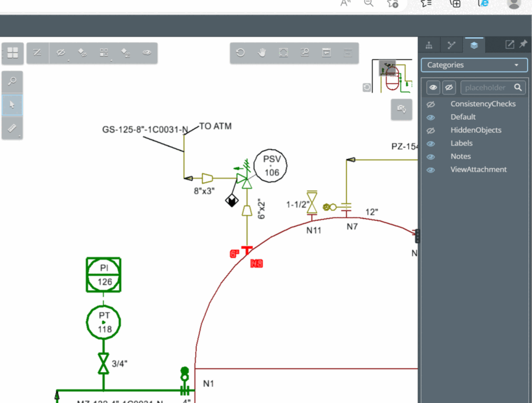Choose the pointer selection tool
The image size is (532, 403).
(x=12, y=105)
